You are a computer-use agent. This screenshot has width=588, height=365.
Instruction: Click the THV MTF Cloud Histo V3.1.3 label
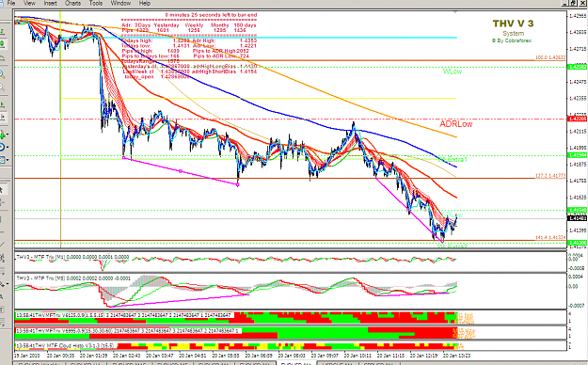click(66, 345)
